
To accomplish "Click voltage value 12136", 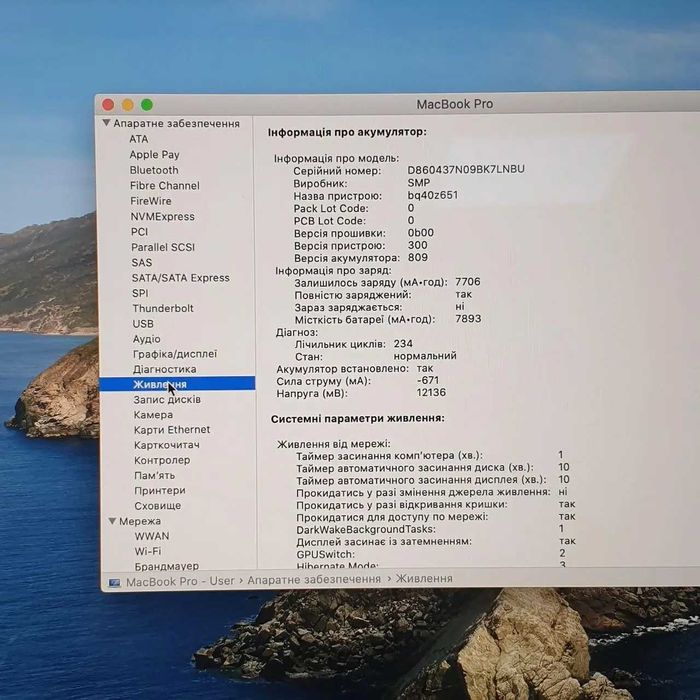I will coord(431,392).
